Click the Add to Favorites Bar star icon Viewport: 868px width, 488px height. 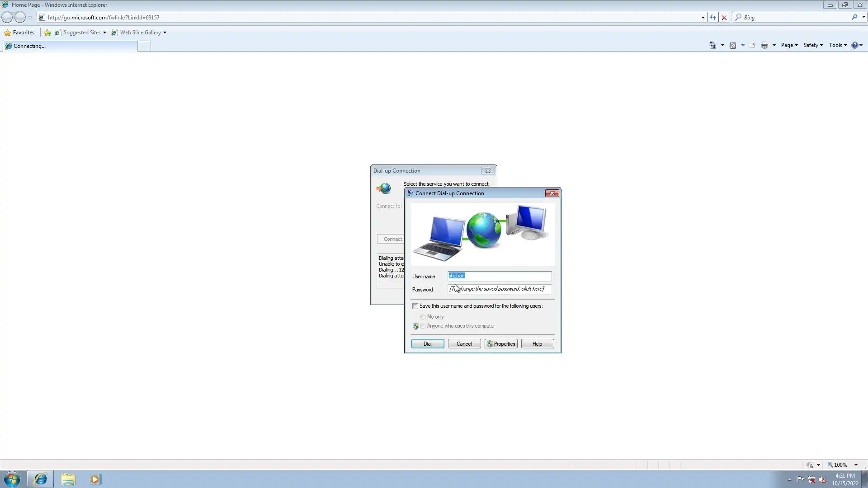pyautogui.click(x=47, y=33)
